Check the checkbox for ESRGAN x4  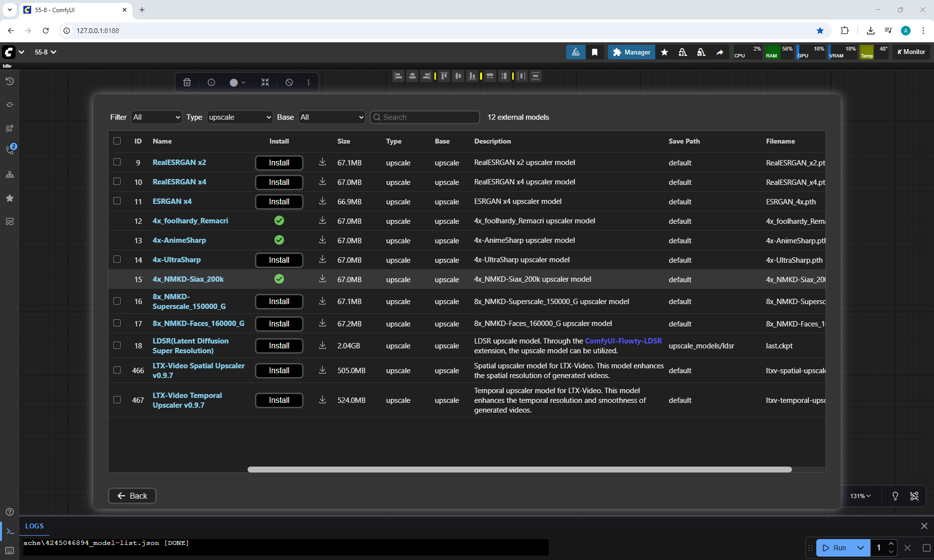point(117,201)
